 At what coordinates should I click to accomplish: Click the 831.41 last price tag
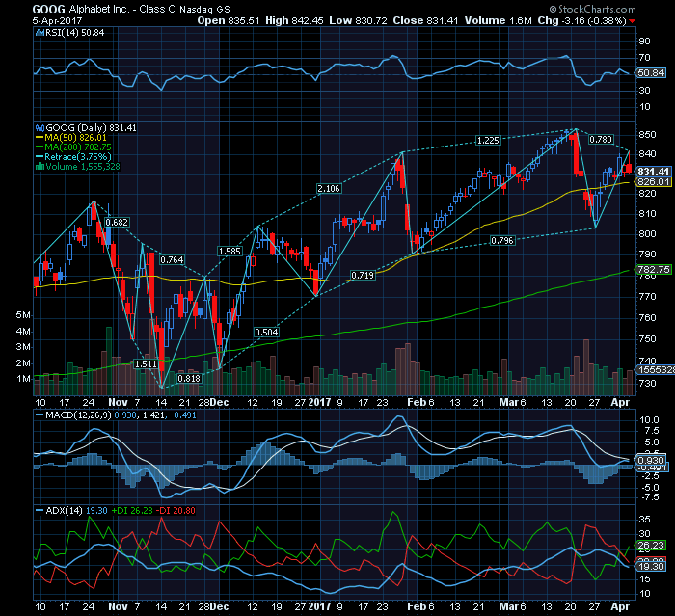click(653, 172)
